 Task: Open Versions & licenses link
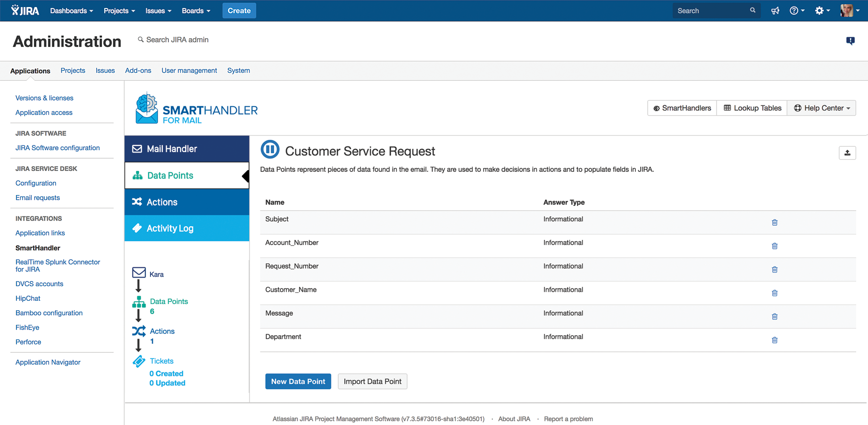tap(44, 98)
